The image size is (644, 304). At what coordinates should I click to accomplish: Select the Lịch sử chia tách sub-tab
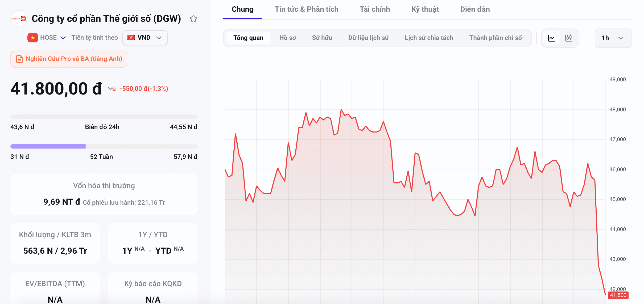point(429,38)
